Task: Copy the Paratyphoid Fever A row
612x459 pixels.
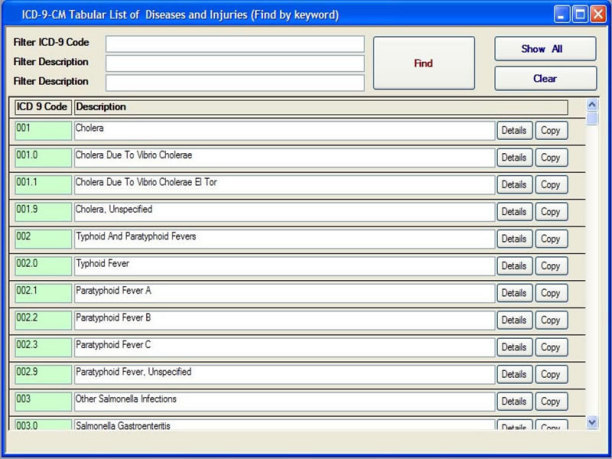Action: 551,293
